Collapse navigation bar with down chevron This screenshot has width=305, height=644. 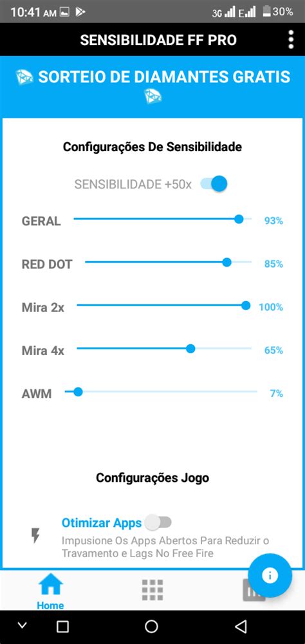(23, 625)
